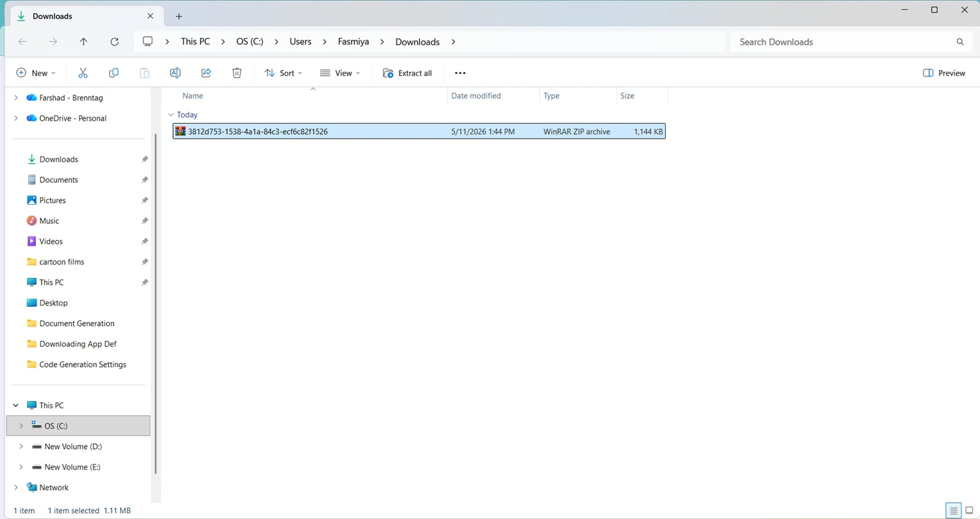Expand the Network tree node
The width and height of the screenshot is (980, 519).
[16, 488]
